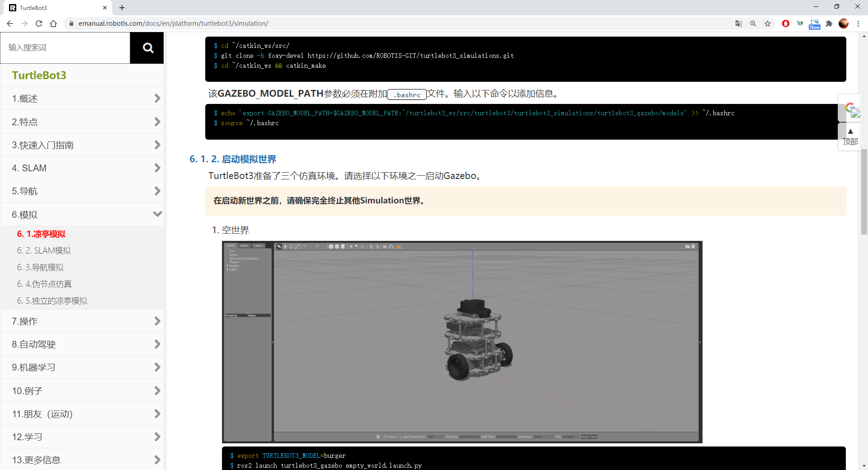
Task: Open Chrome three-dot menu
Action: pyautogui.click(x=858, y=23)
